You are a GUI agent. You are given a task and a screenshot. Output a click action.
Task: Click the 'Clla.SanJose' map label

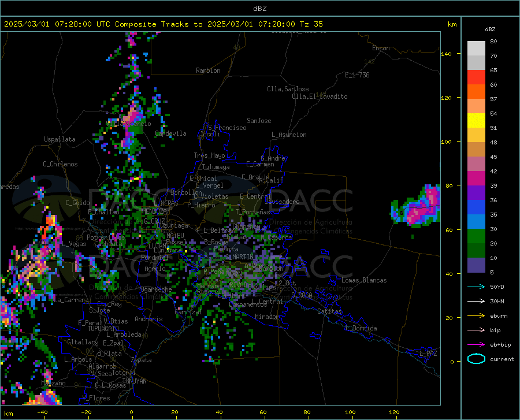[288, 89]
